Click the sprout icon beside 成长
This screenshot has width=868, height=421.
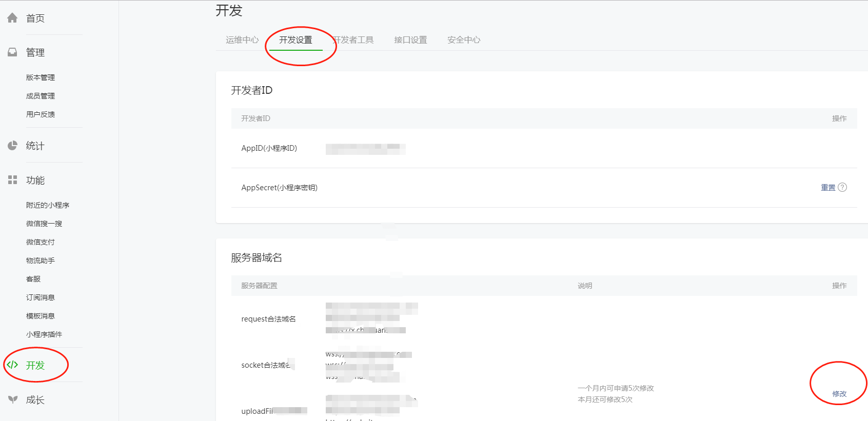point(12,399)
